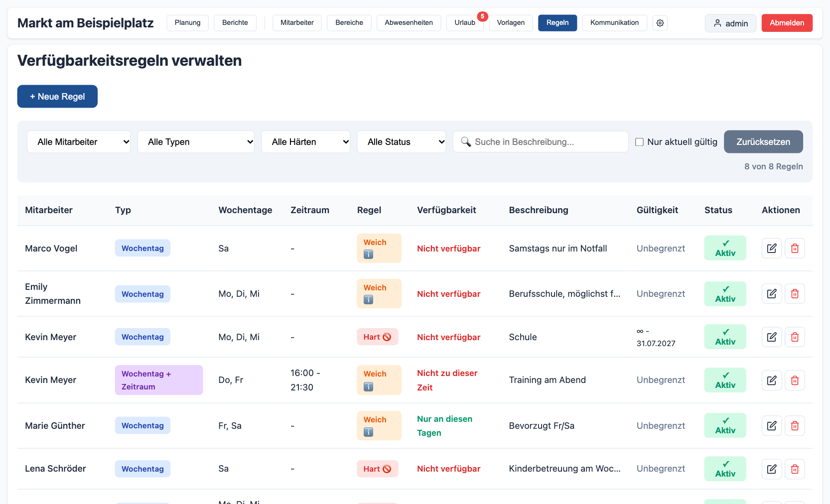Edit Marco Vogel's rule
This screenshot has height=504, width=830.
pos(772,248)
